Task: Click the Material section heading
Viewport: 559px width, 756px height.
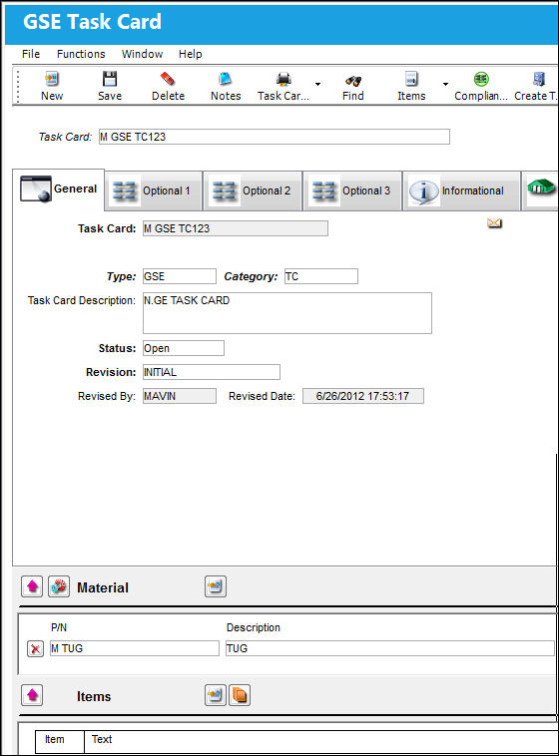Action: pos(103,587)
